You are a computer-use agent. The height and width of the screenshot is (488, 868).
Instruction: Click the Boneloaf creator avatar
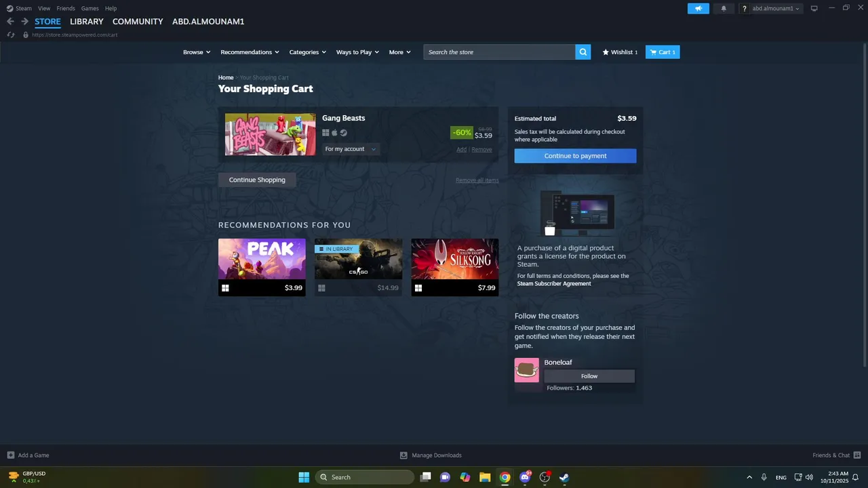click(x=527, y=370)
